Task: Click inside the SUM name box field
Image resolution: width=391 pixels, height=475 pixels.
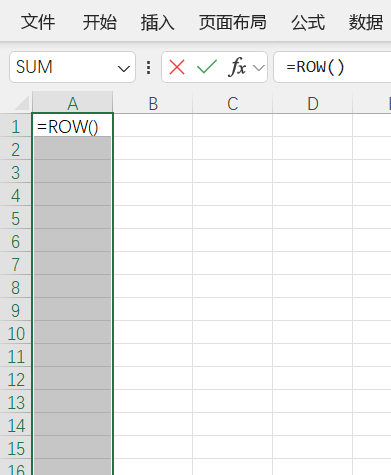Action: [x=63, y=67]
